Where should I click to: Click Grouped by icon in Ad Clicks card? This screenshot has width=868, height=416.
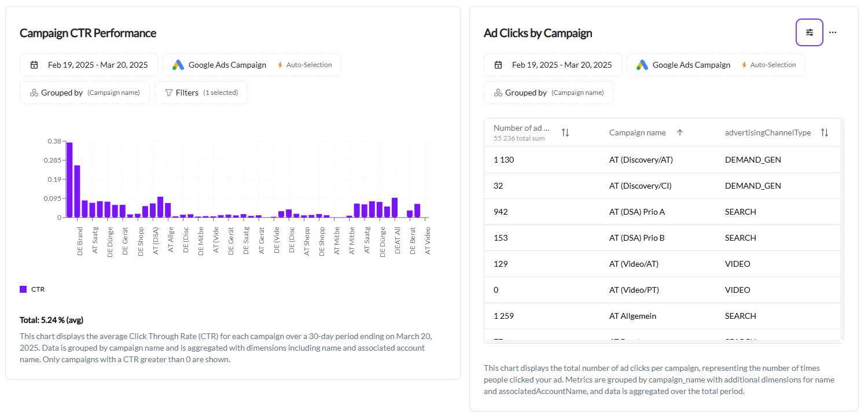(x=498, y=93)
